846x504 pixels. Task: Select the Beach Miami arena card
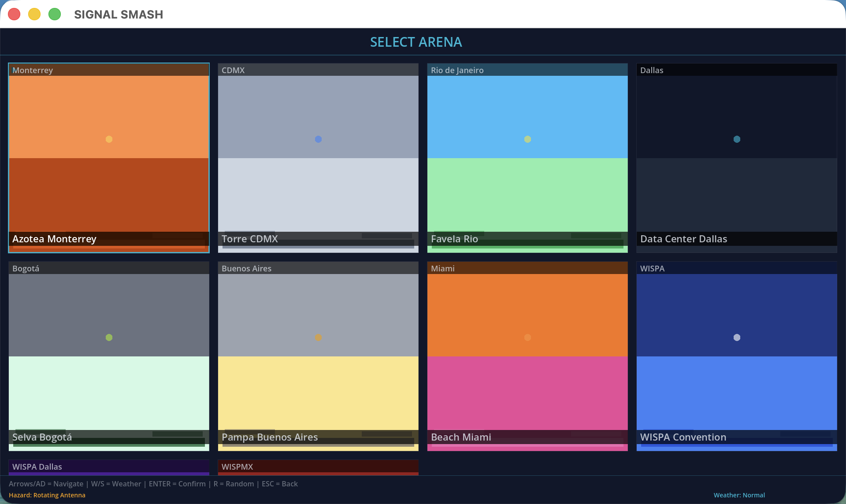click(x=527, y=356)
